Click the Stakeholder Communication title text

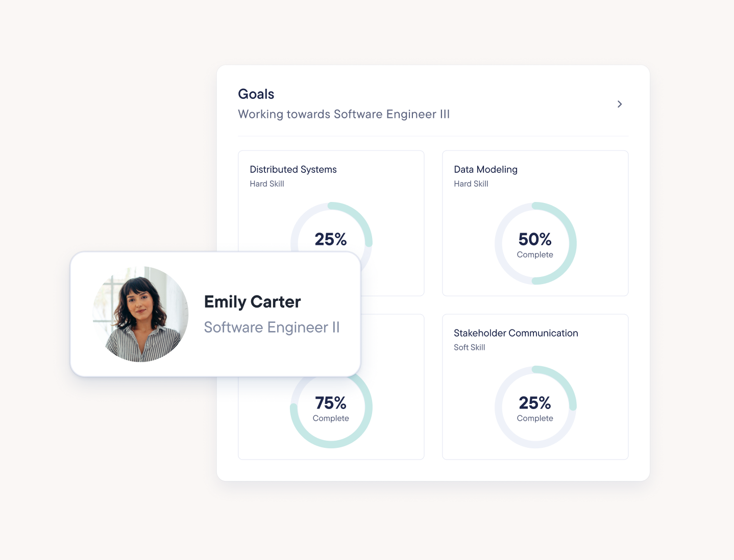516,333
